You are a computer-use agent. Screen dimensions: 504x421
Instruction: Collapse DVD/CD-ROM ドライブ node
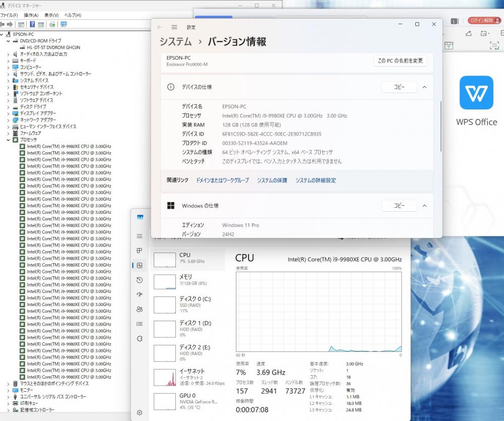point(9,41)
